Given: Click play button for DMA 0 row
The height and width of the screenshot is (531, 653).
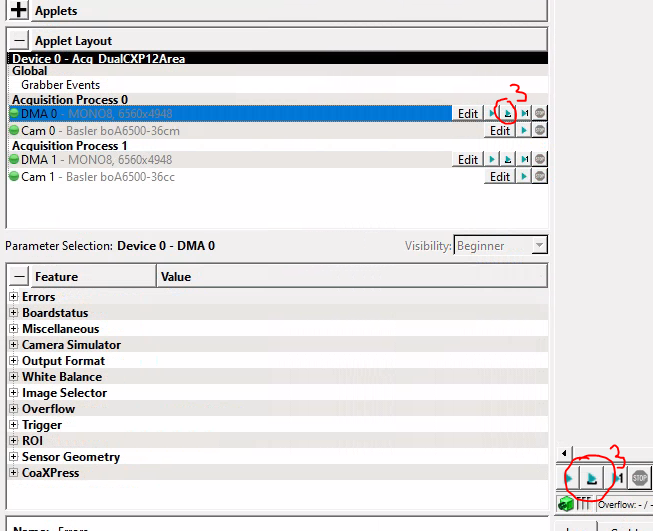Looking at the screenshot, I should coord(491,113).
